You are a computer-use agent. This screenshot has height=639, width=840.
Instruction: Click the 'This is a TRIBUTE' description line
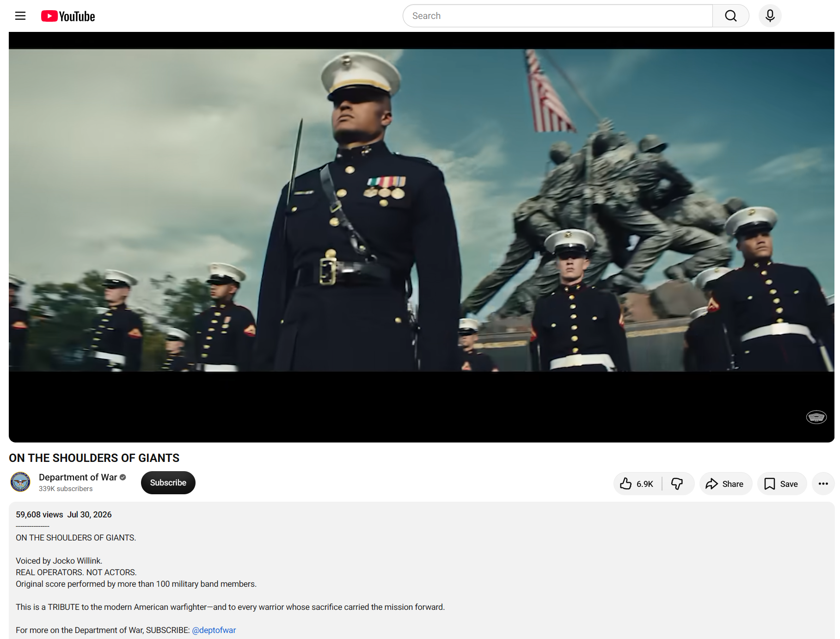coord(230,607)
